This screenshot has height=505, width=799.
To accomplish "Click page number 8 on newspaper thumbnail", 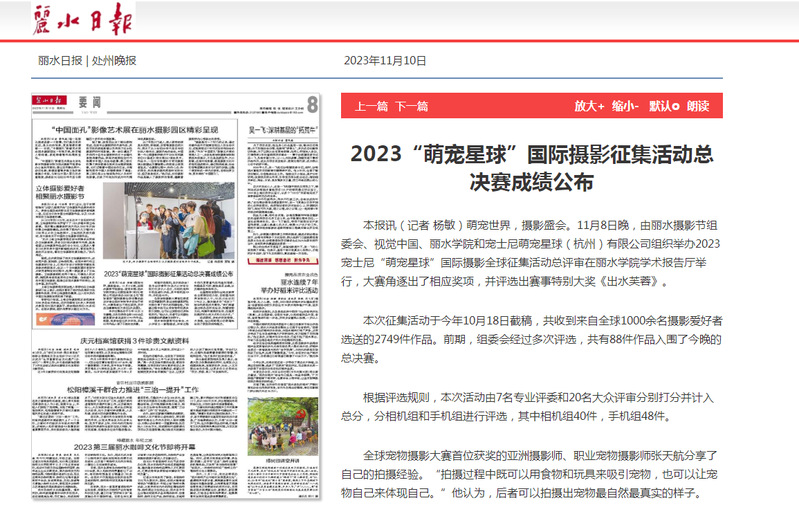I will 312,104.
